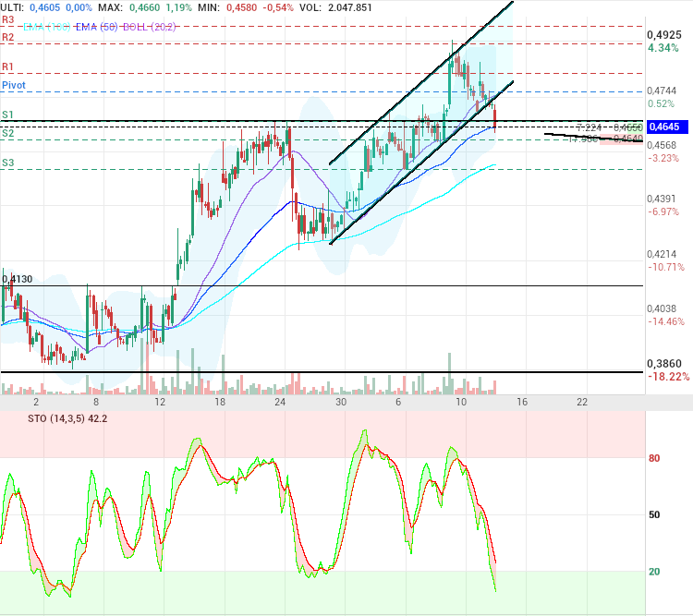Select the S1 support label

pos(7,115)
